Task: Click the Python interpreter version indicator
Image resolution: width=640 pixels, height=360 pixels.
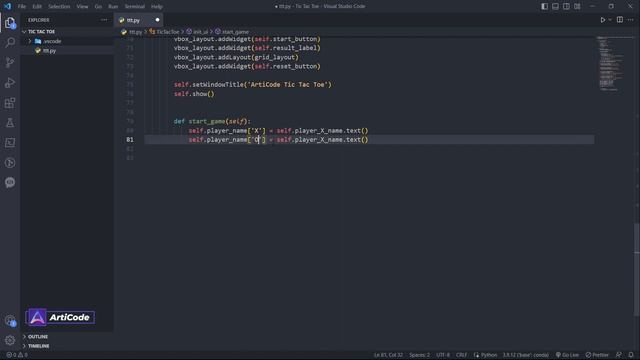Action: click(526, 355)
